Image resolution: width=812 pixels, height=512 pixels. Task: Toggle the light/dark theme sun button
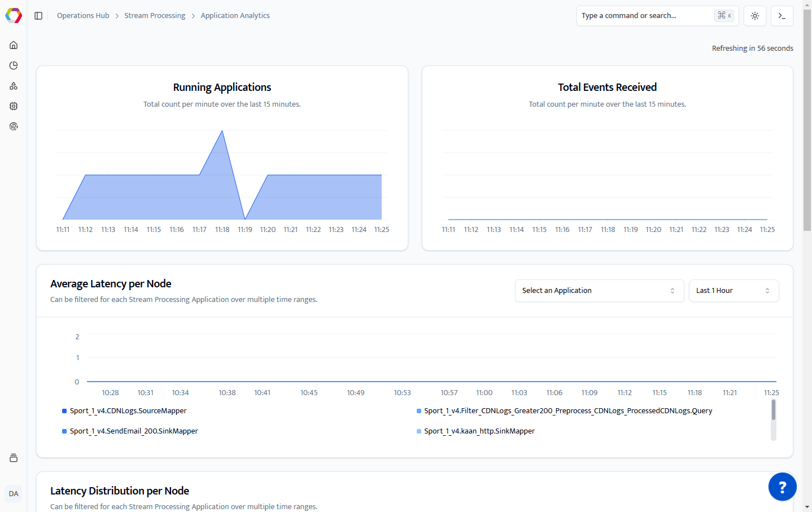pyautogui.click(x=754, y=16)
